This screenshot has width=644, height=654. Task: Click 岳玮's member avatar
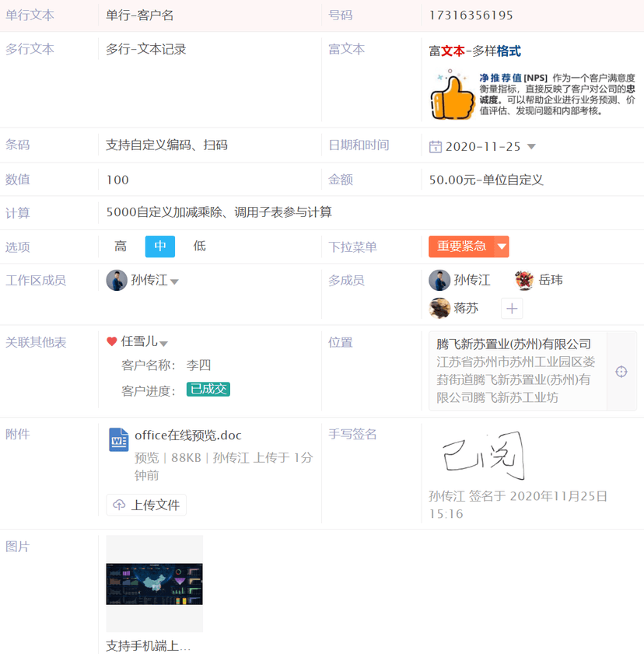524,280
